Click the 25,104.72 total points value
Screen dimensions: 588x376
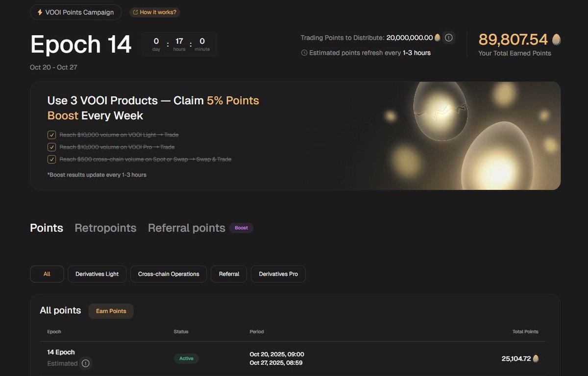click(x=516, y=358)
